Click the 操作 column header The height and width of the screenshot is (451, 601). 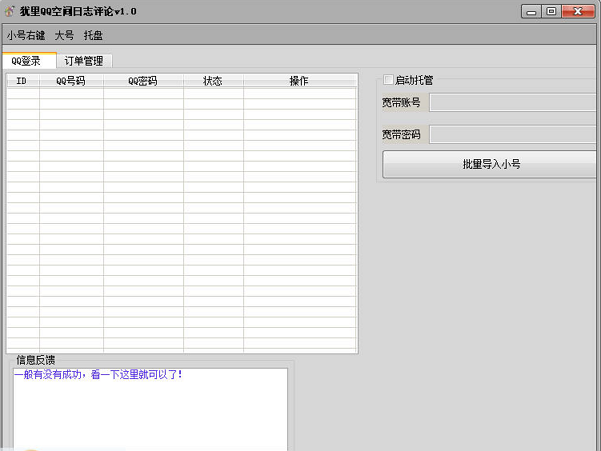(x=300, y=81)
